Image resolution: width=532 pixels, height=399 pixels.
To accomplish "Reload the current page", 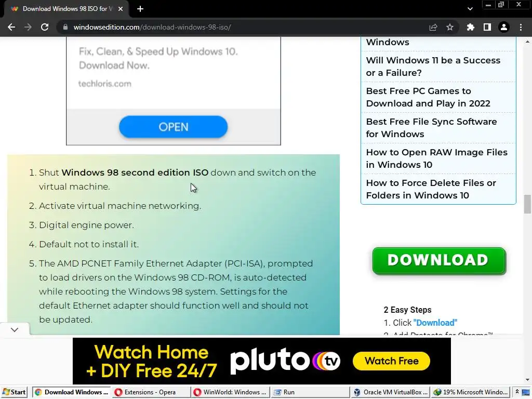I will [45, 27].
